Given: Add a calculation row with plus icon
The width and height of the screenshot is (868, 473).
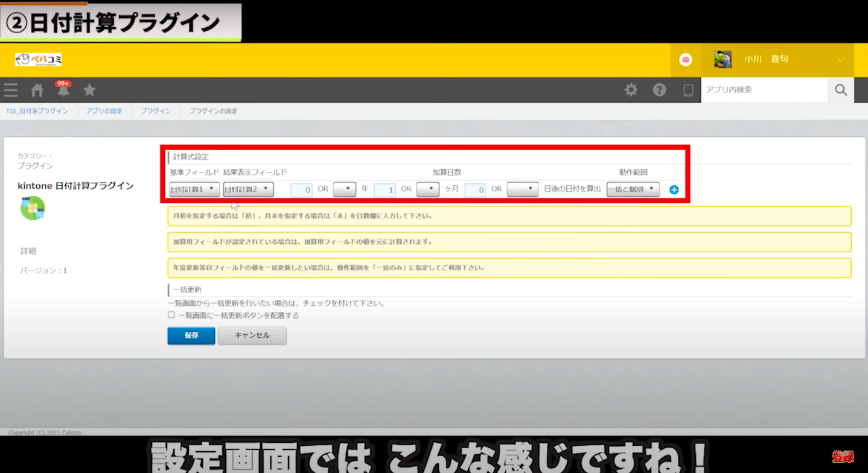Looking at the screenshot, I should [x=674, y=190].
